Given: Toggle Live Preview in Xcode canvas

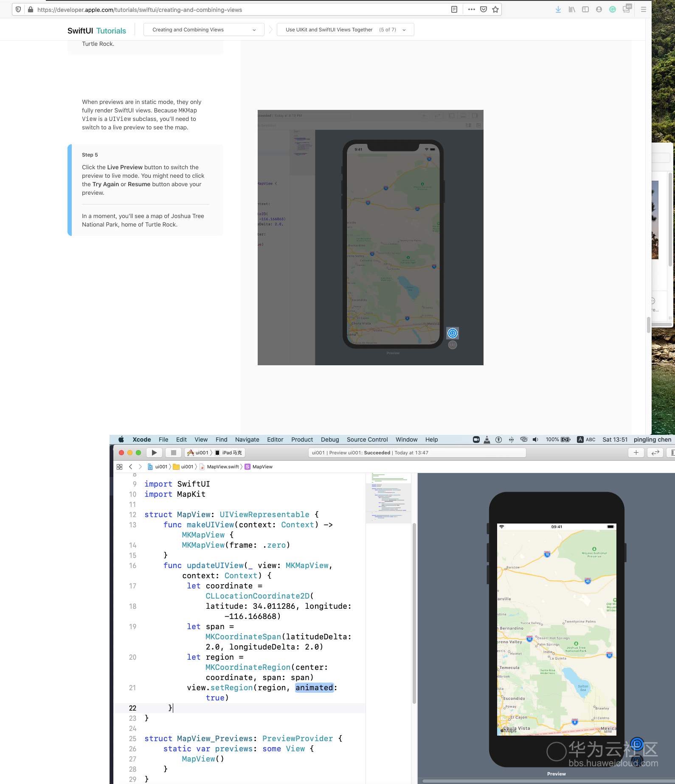Looking at the screenshot, I should pos(637,744).
